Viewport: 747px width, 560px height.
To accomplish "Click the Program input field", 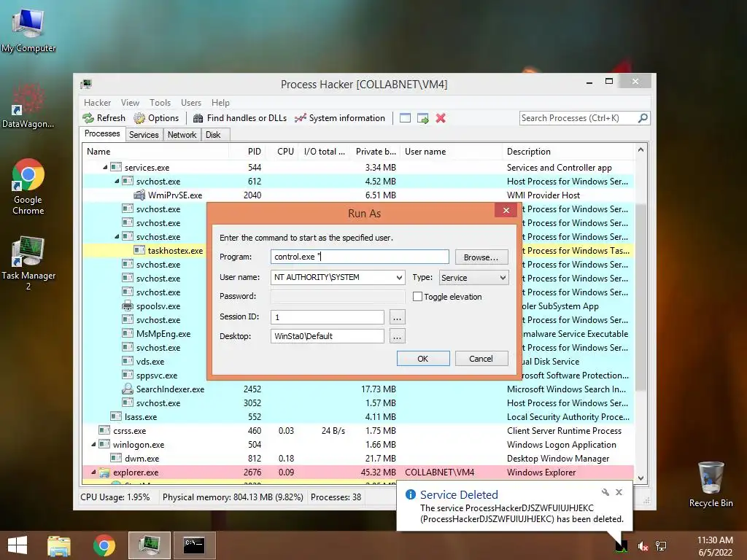I will point(360,257).
